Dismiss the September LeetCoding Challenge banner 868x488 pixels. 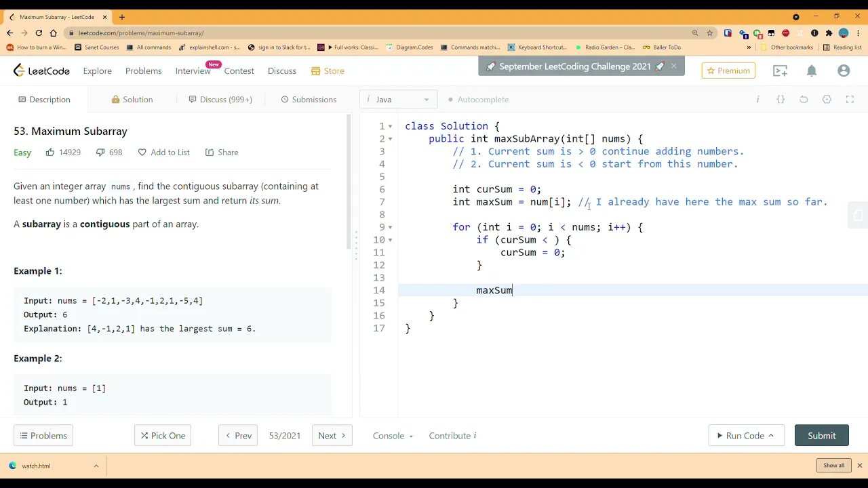click(x=673, y=66)
